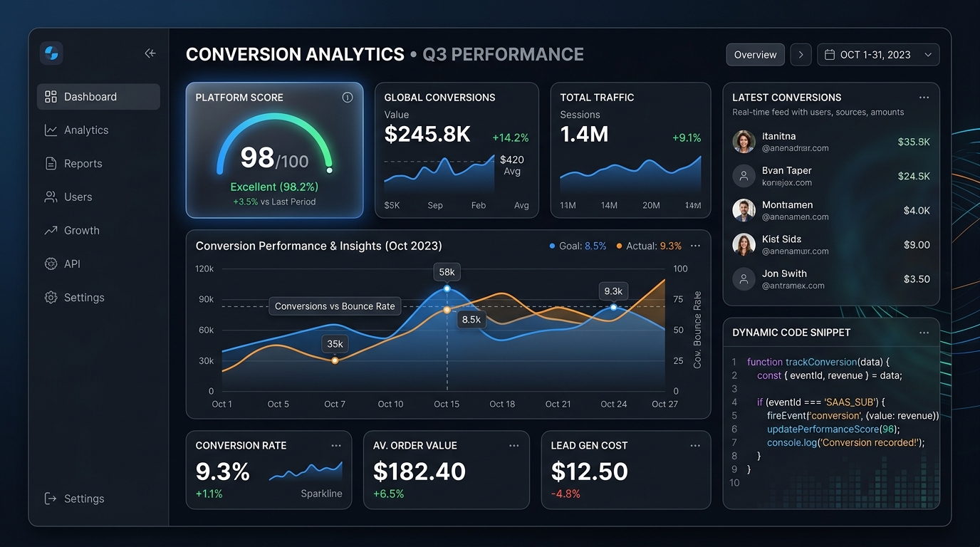Click the logout icon at the sidebar bottom

coord(51,499)
